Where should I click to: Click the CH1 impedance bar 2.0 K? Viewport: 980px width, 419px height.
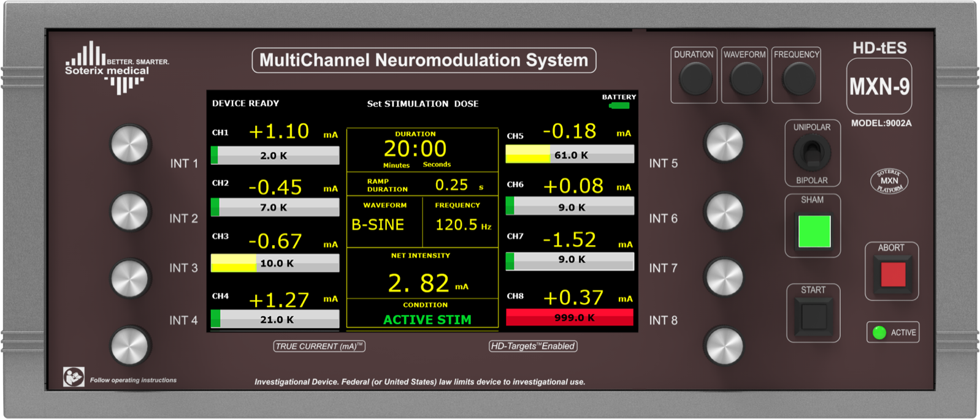pyautogui.click(x=275, y=156)
